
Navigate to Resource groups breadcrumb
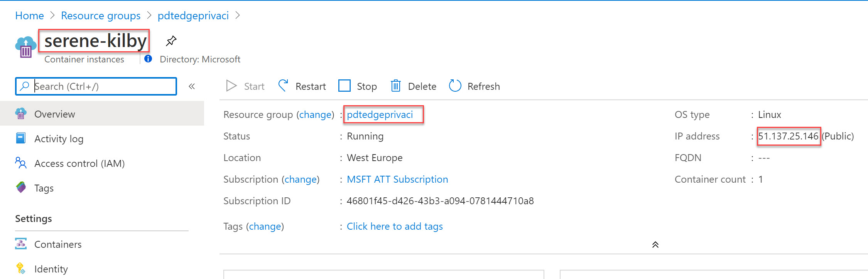pyautogui.click(x=101, y=15)
